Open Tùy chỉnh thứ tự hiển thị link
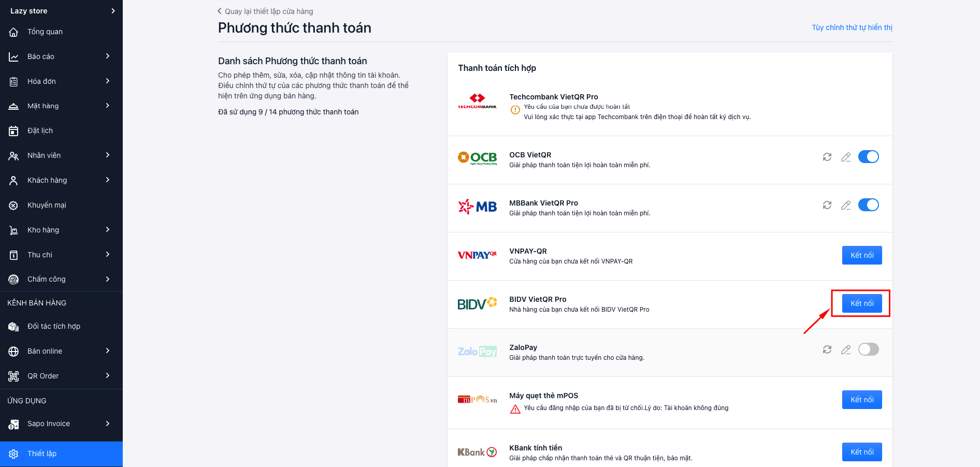This screenshot has height=467, width=980. pos(852,27)
